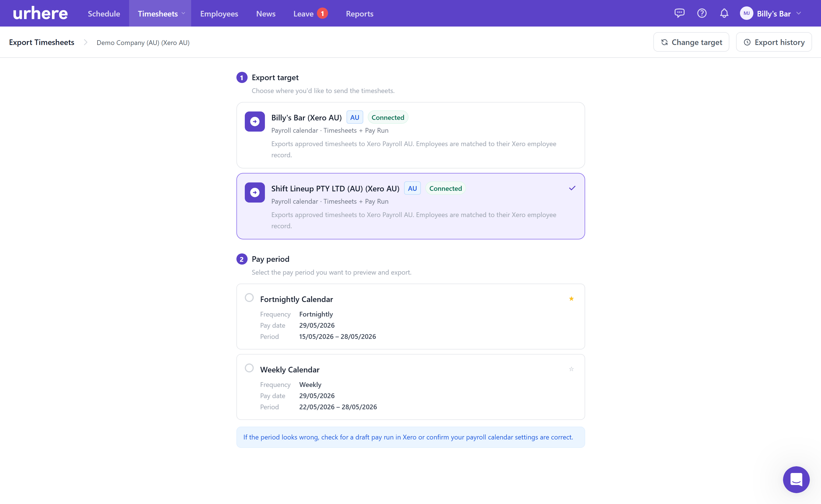Click the MJ user avatar
Image resolution: width=821 pixels, height=504 pixels.
coord(746,13)
